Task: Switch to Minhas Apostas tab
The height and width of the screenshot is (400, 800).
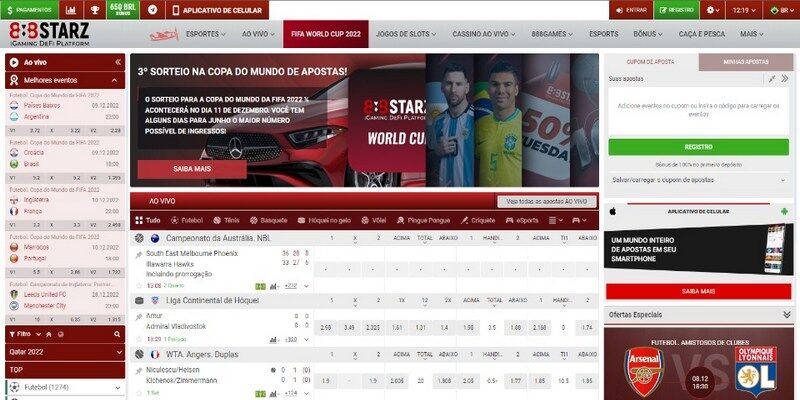Action: (x=745, y=62)
